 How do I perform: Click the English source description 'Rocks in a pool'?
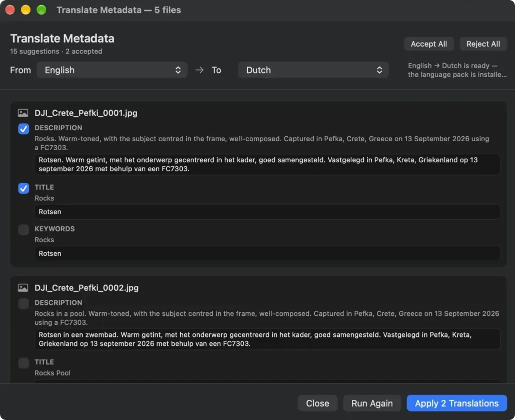(x=267, y=318)
